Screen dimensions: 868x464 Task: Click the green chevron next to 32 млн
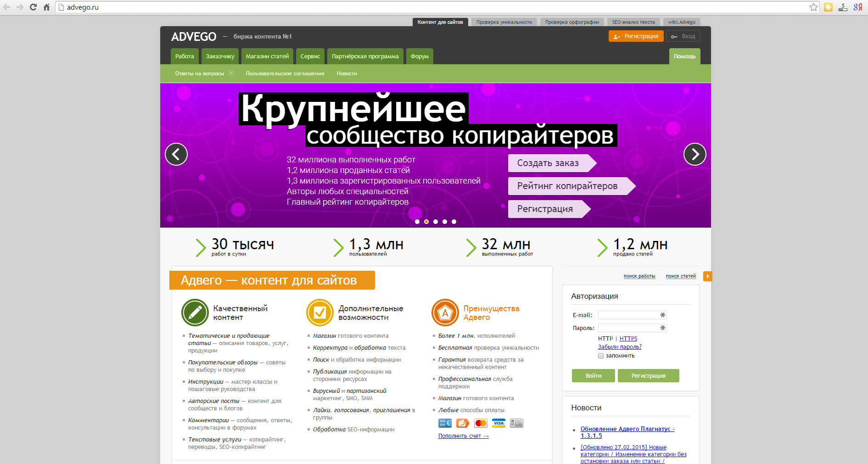point(471,248)
